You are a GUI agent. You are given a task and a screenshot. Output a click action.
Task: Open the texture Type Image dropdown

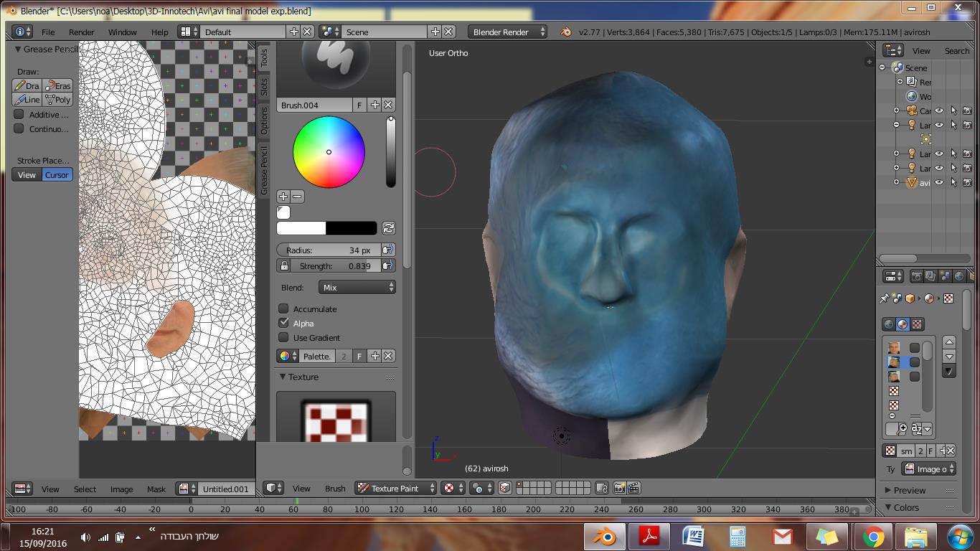929,469
